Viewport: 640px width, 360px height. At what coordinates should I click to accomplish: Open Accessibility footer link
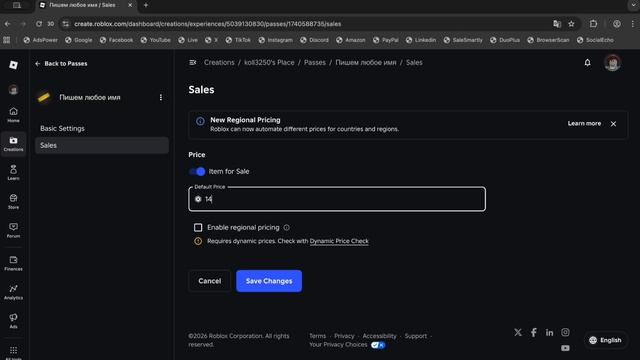click(x=380, y=336)
